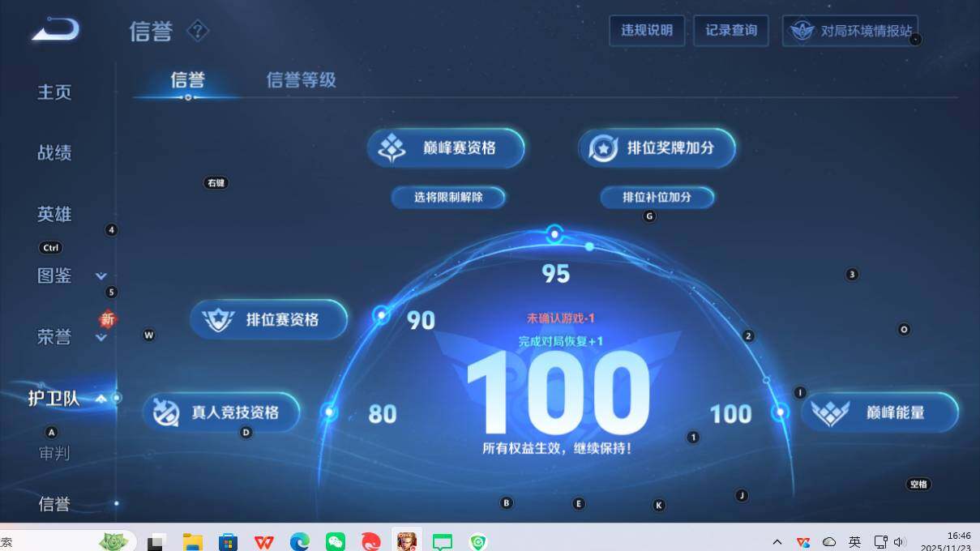
Task: Open the question-mark help icon beside 信誉 title
Action: [x=198, y=32]
